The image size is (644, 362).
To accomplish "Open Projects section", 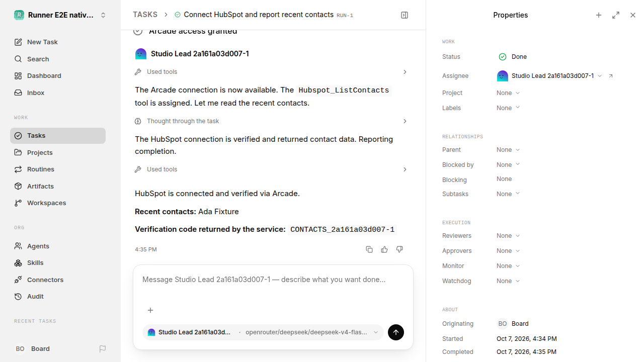I will click(x=58, y=152).
